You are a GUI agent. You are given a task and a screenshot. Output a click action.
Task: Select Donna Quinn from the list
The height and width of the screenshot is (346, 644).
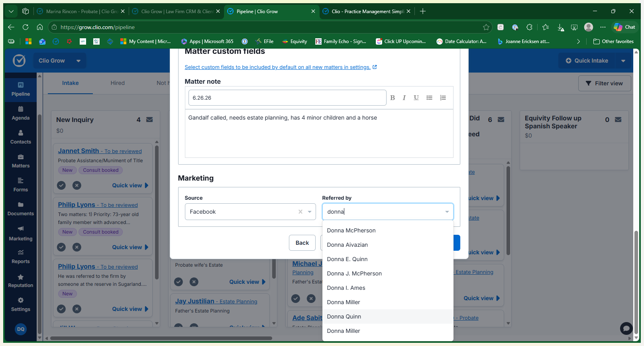[388, 317]
